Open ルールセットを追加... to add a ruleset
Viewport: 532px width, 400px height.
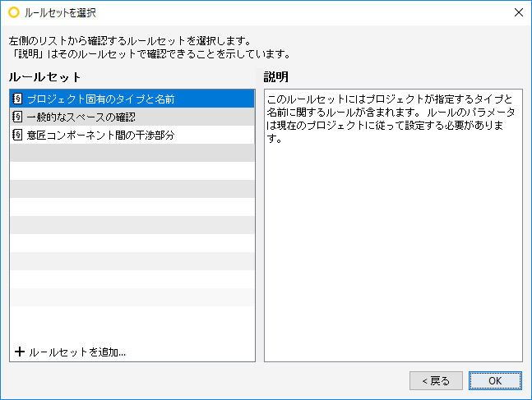coord(71,352)
